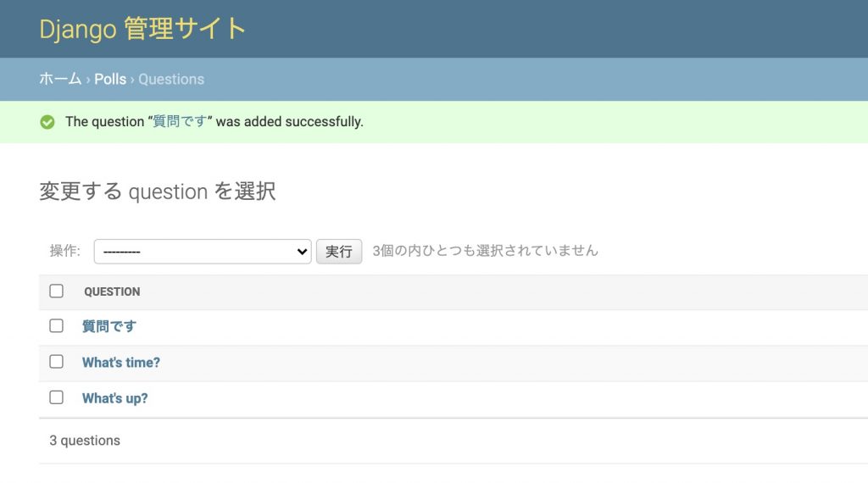
Task: Open the What's time? question
Action: coord(121,363)
